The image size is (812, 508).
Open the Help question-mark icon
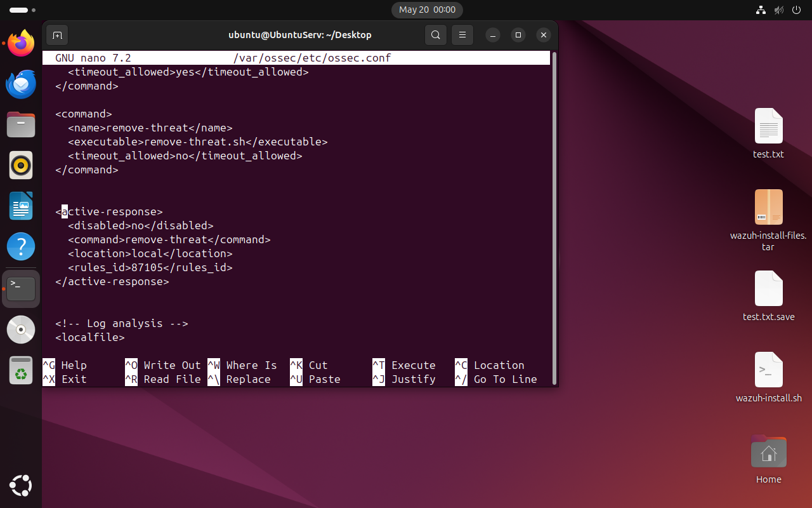pos(21,246)
